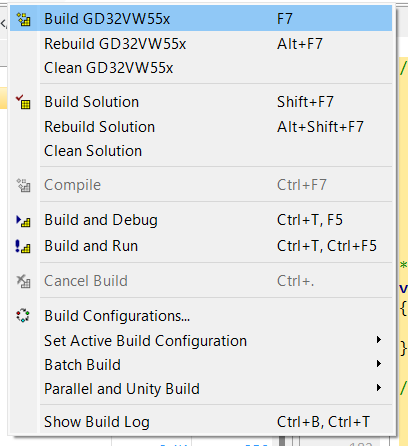Click the Build Configurations circular icon
This screenshot has height=446, width=408.
(x=23, y=315)
